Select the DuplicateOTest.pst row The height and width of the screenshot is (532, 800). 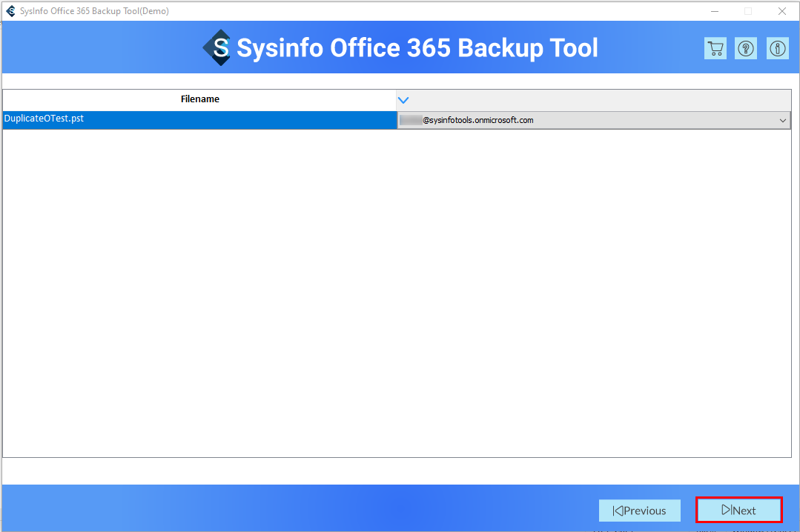[199, 119]
